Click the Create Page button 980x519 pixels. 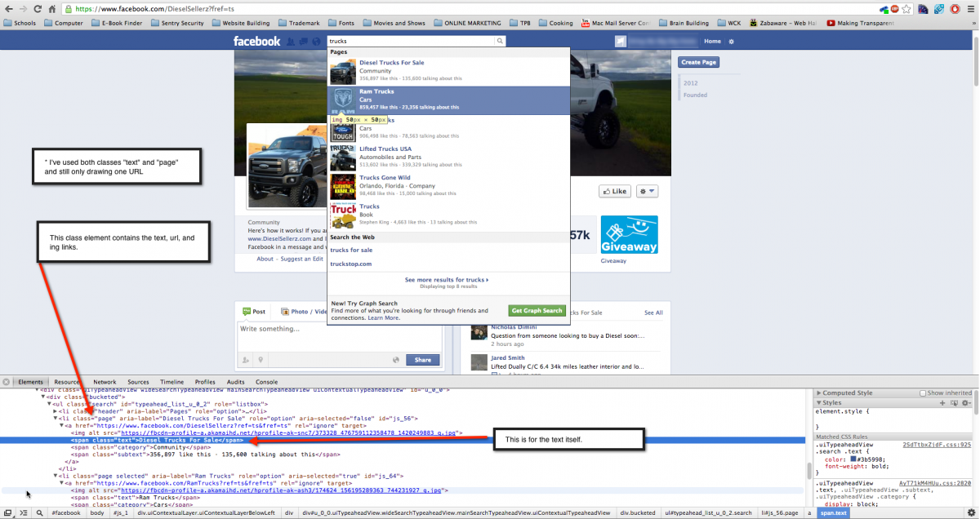click(x=698, y=62)
